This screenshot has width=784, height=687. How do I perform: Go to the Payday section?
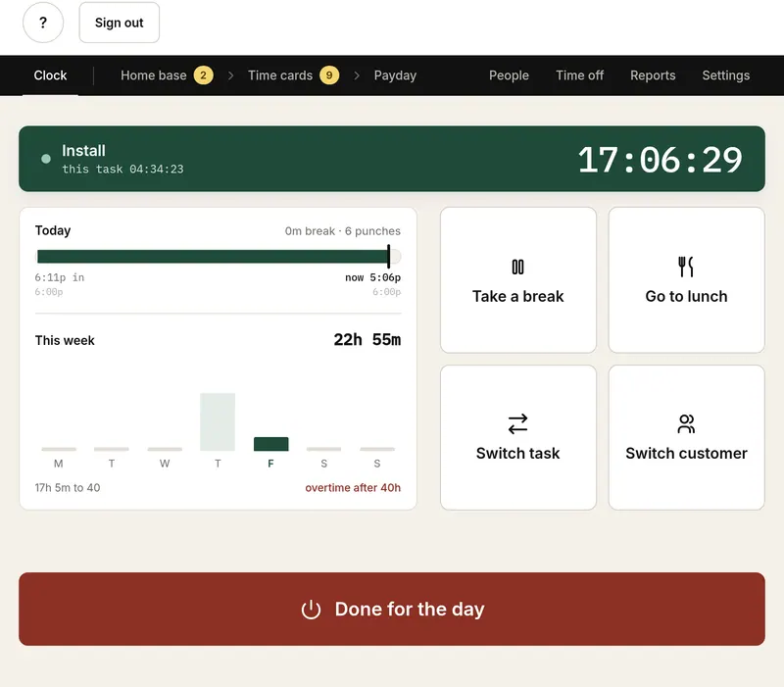(395, 75)
